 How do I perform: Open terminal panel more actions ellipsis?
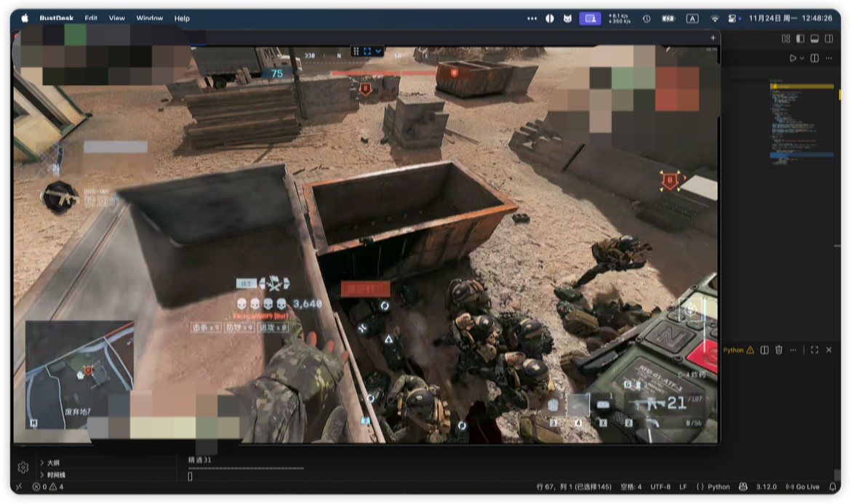pyautogui.click(x=793, y=350)
